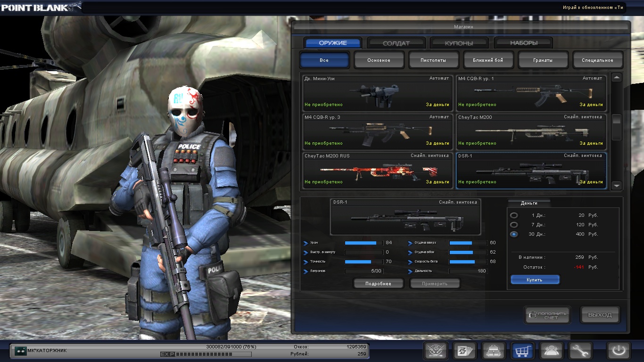Click the power exit icon

pyautogui.click(x=619, y=351)
